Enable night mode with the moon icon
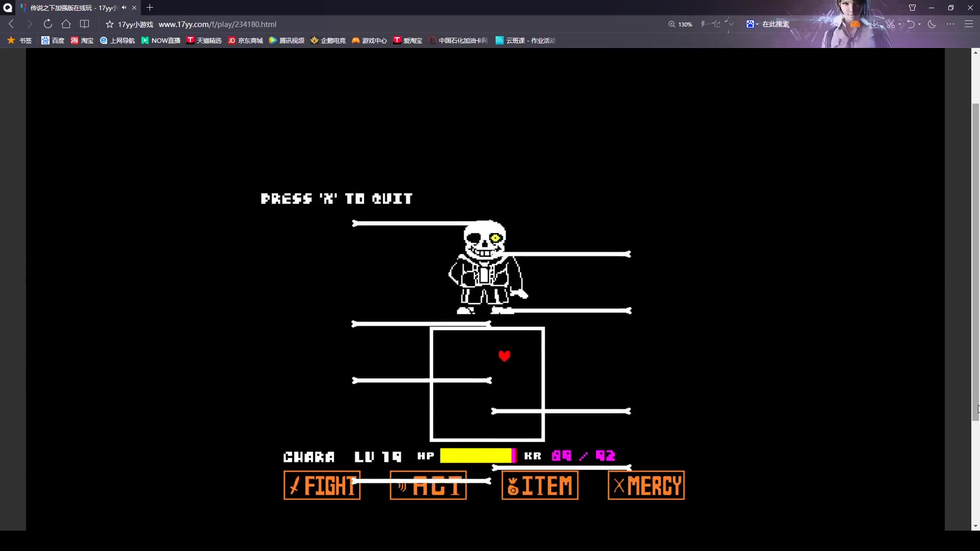980x551 pixels. click(x=932, y=24)
